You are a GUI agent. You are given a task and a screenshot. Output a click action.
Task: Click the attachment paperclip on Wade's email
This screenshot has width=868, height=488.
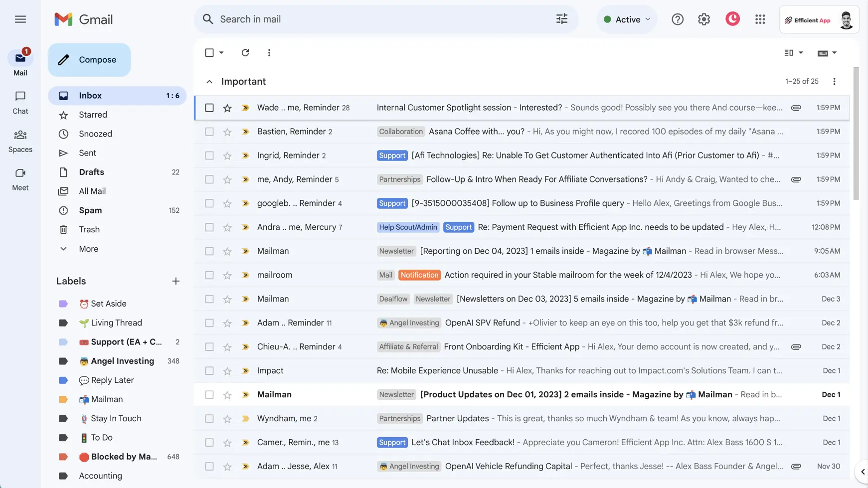click(796, 107)
